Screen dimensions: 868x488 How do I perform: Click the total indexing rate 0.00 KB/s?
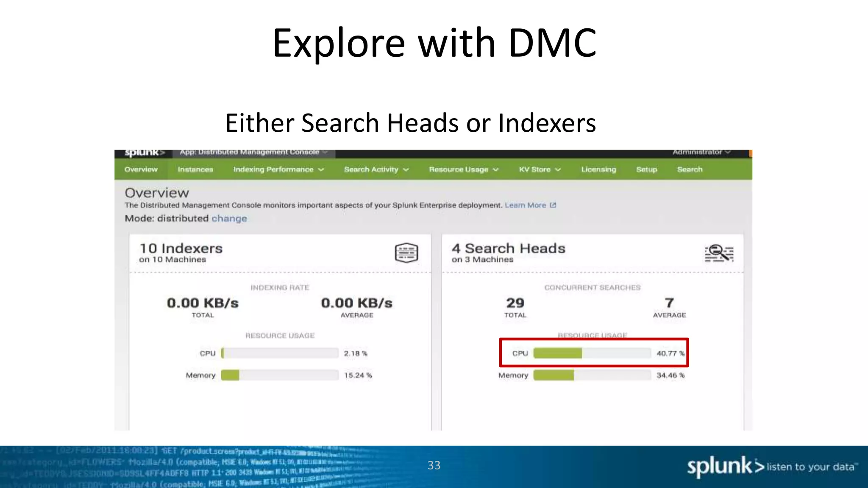tap(203, 303)
